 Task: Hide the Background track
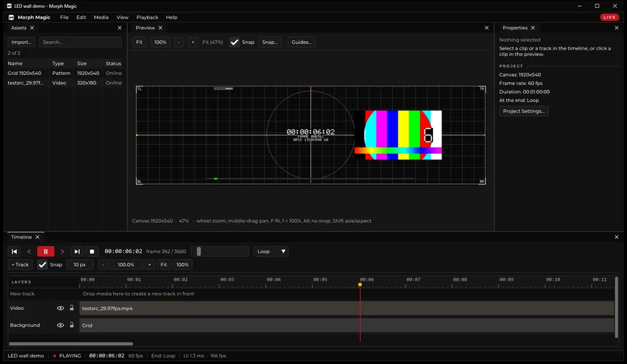coord(60,326)
